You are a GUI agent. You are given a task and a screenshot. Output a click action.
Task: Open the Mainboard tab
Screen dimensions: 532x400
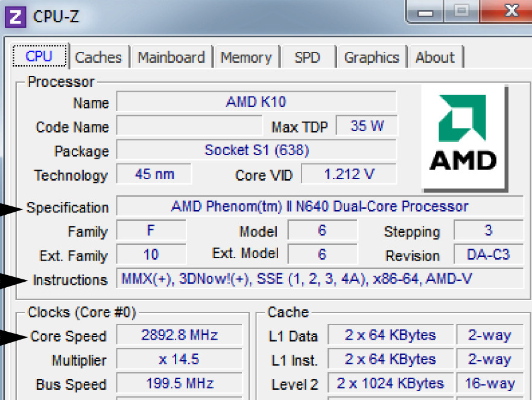tap(171, 58)
